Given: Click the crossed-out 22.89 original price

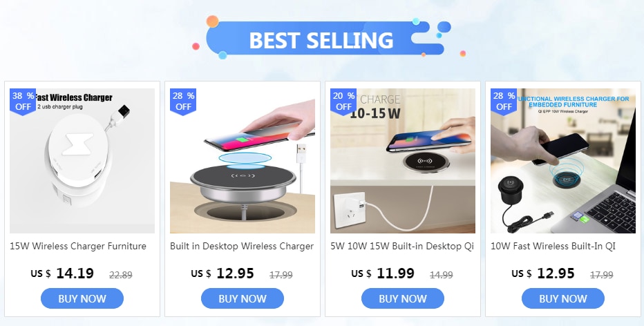Looking at the screenshot, I should point(121,275).
